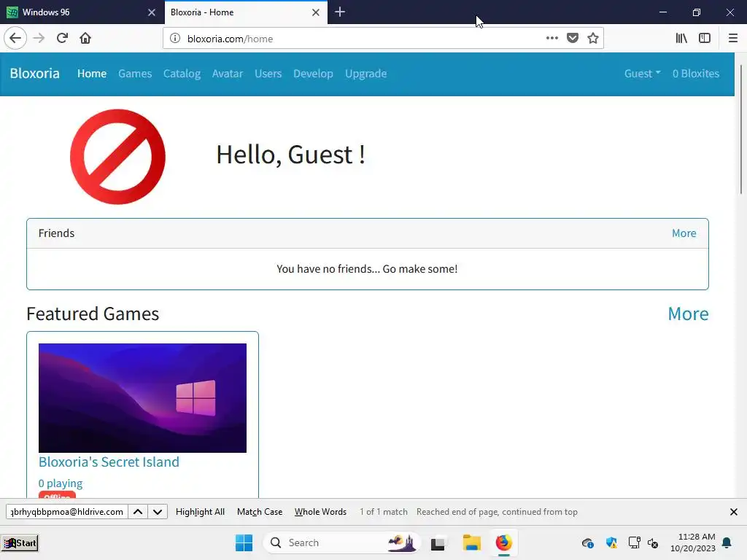Open Bloxoria's Secret Island game thumbnail
Screen dimensions: 747x560
click(142, 397)
